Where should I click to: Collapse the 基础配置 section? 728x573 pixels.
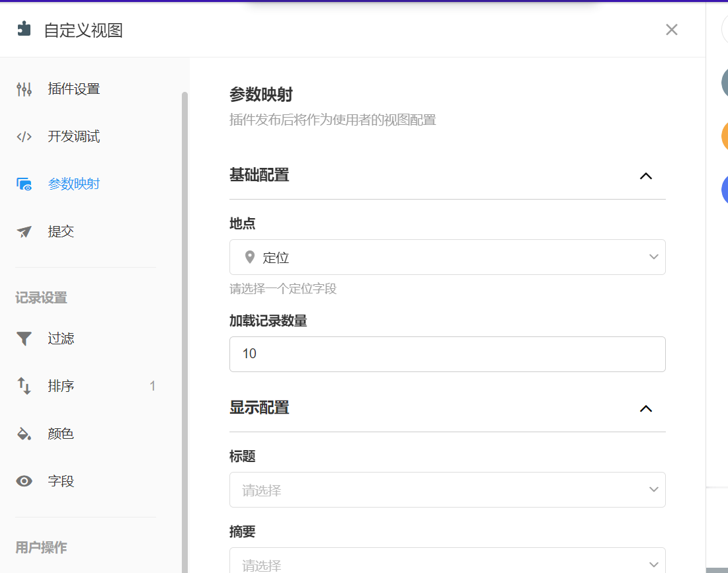click(x=645, y=176)
